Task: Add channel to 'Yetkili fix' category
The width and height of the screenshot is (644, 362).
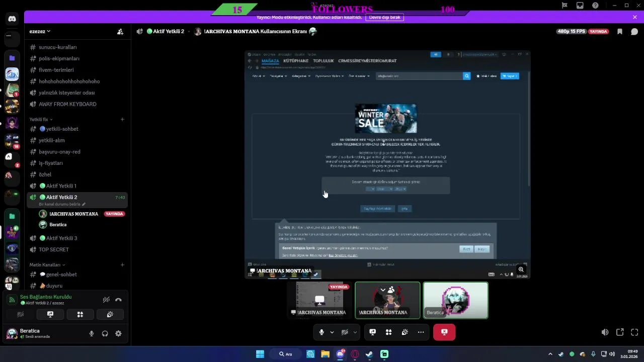Action: click(x=122, y=119)
